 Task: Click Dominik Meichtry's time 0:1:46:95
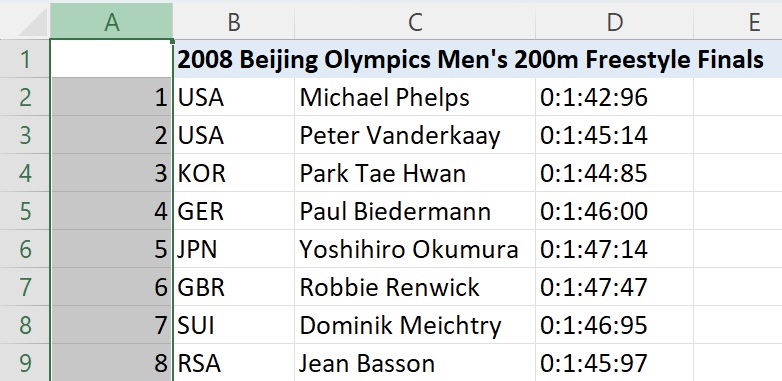pyautogui.click(x=614, y=325)
